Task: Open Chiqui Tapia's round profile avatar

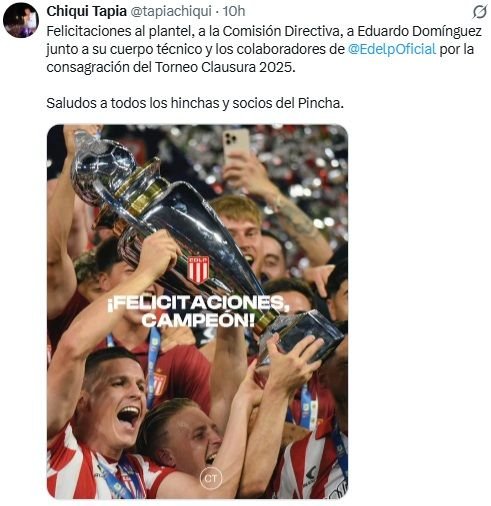Action: point(21,20)
